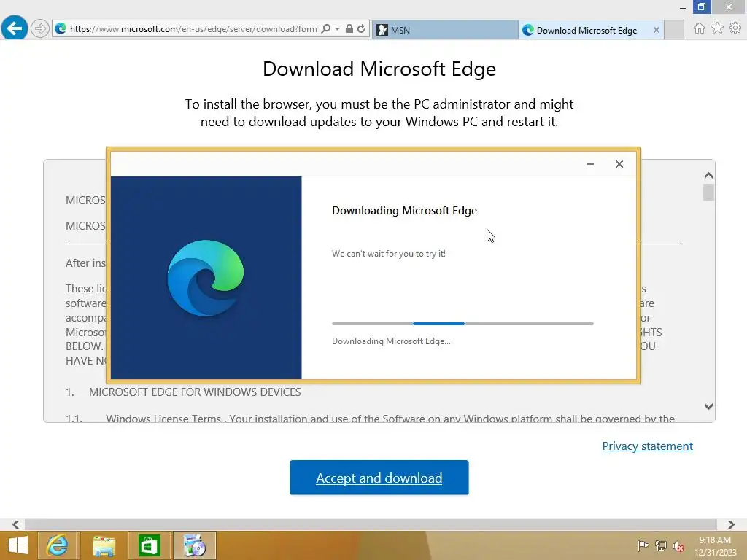This screenshot has width=747, height=560.
Task: Select the Download Microsoft Edge tab
Action: click(586, 30)
